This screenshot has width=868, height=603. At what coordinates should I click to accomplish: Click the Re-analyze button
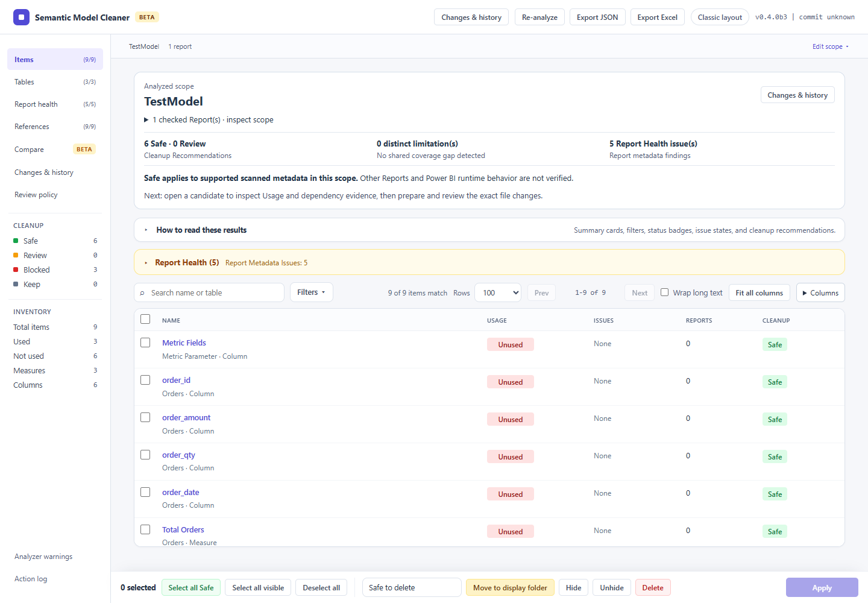click(539, 17)
